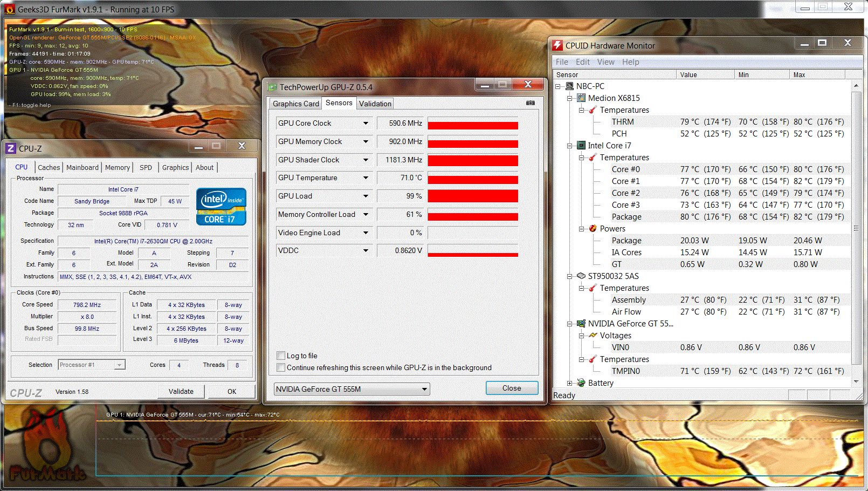The height and width of the screenshot is (491, 868).
Task: Click the Max column header in Hardware Monitor
Action: click(817, 74)
